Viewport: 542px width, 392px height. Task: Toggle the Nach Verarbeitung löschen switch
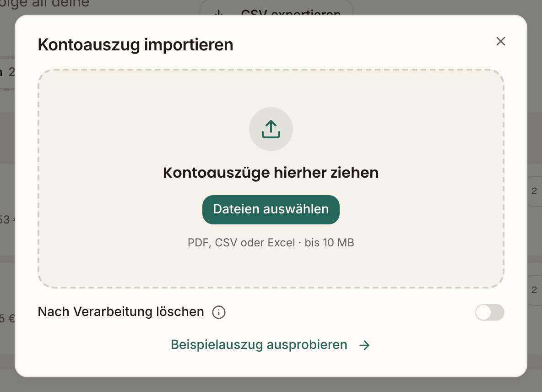click(489, 312)
